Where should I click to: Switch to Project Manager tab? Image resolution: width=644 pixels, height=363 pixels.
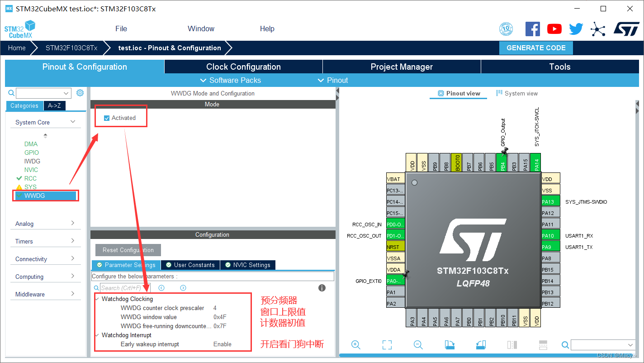(x=402, y=67)
